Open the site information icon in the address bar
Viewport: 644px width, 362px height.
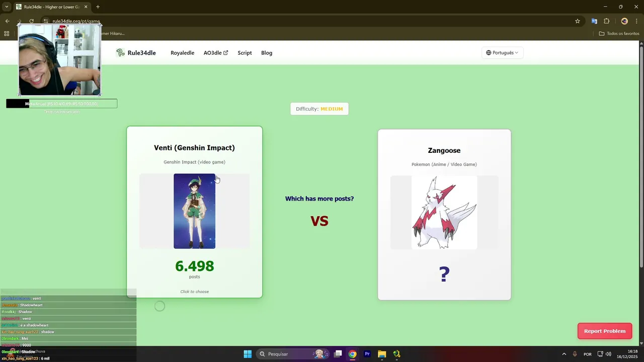[x=46, y=21]
